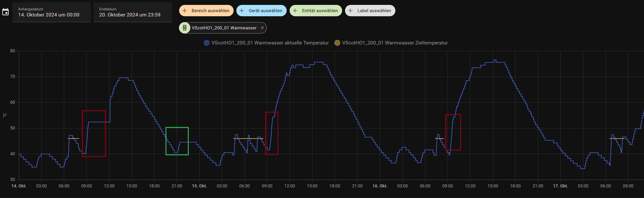Click Entität auswählen chip
Image resolution: width=644 pixels, height=198 pixels.
pos(316,11)
